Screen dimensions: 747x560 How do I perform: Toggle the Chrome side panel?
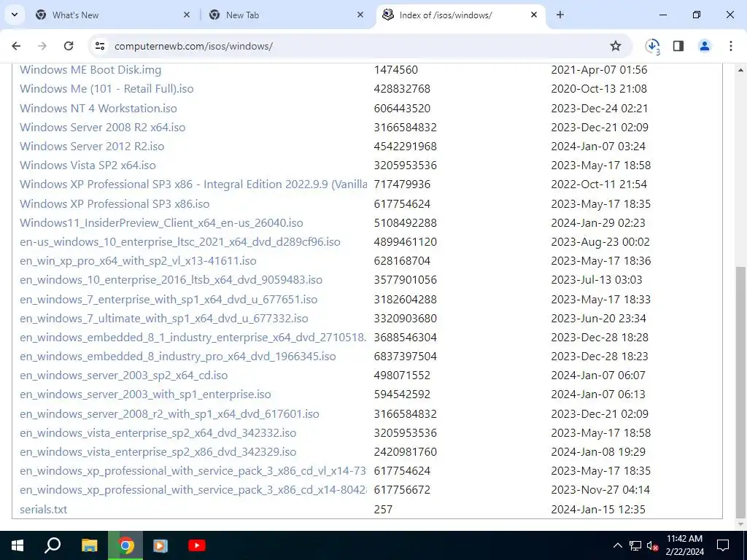678,46
